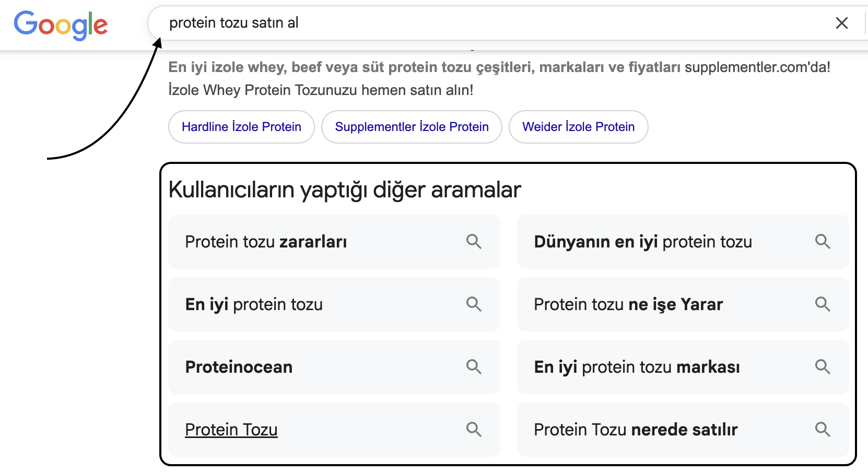Screen dimensions: 868x473
Task: Click the magnifier icon for 'Protein tozu ne işe Yarar'
Action: pyautogui.click(x=823, y=304)
